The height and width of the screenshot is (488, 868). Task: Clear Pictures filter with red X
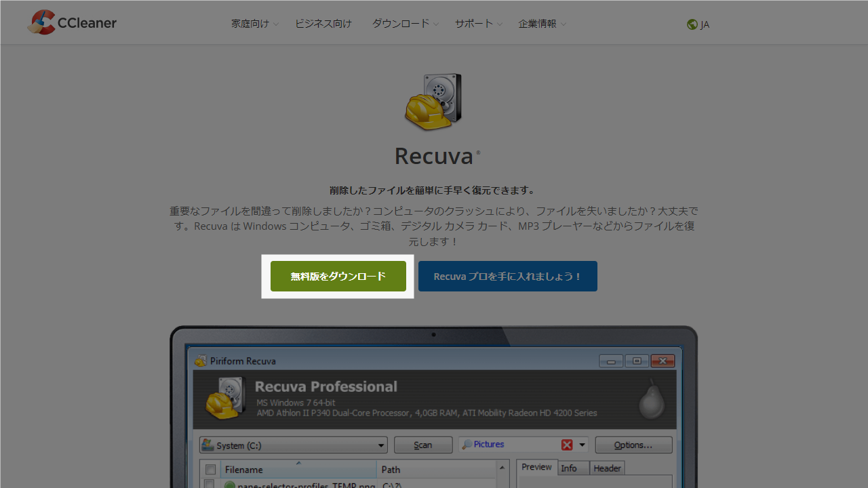[567, 445]
